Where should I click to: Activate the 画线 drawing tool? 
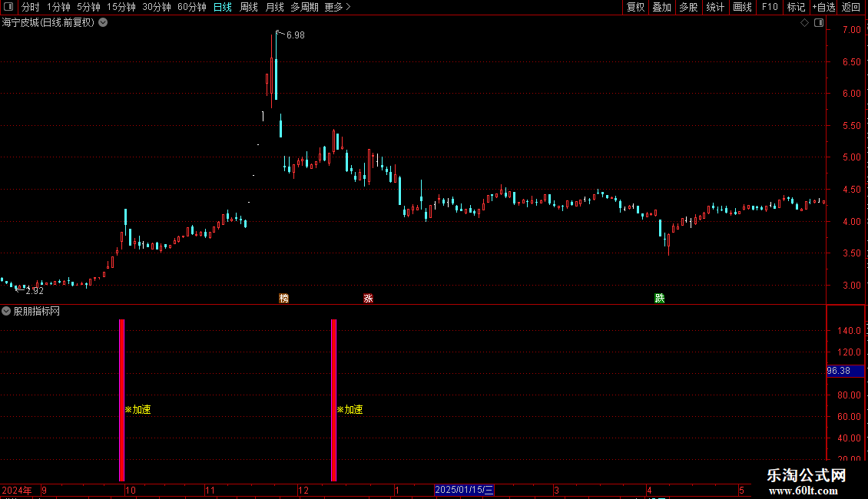[742, 7]
